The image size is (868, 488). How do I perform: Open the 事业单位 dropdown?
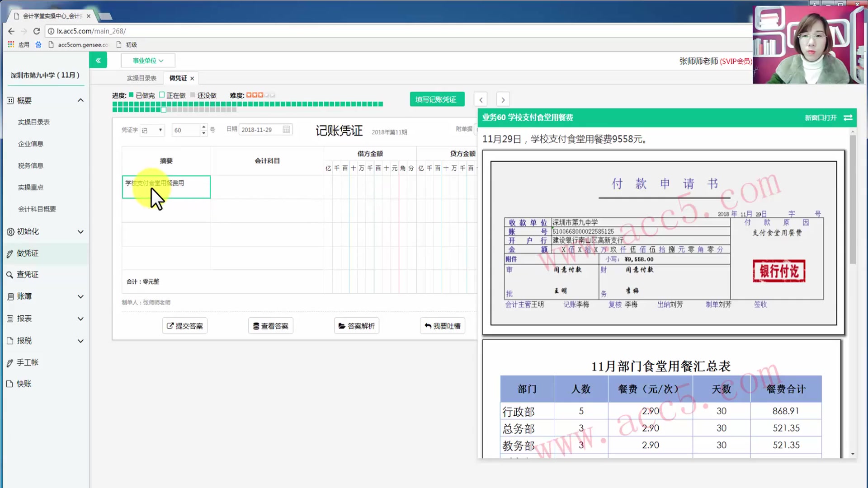148,60
